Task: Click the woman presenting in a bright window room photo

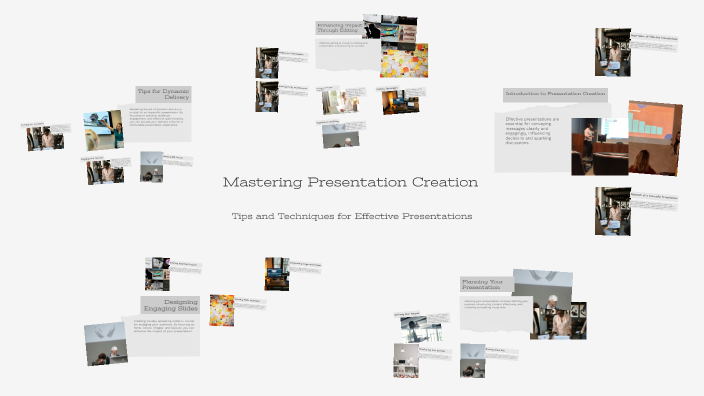Action: coord(421,330)
